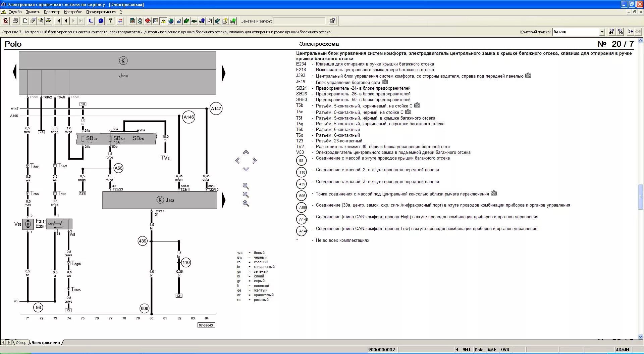Go to previous diagram page black arrow

14,72
